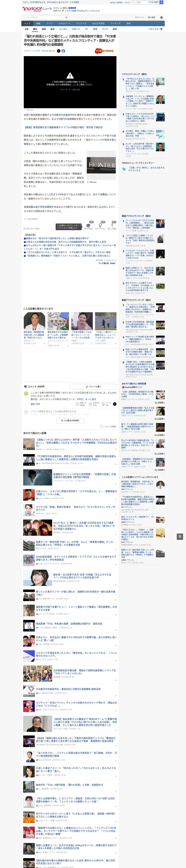React with わかりやすい lightbulb icon
The width and height of the screenshot is (186, 868).
coord(100,225)
